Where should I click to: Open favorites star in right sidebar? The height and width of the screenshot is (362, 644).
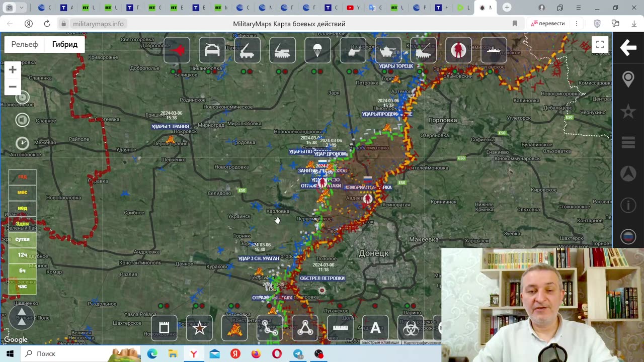(628, 111)
